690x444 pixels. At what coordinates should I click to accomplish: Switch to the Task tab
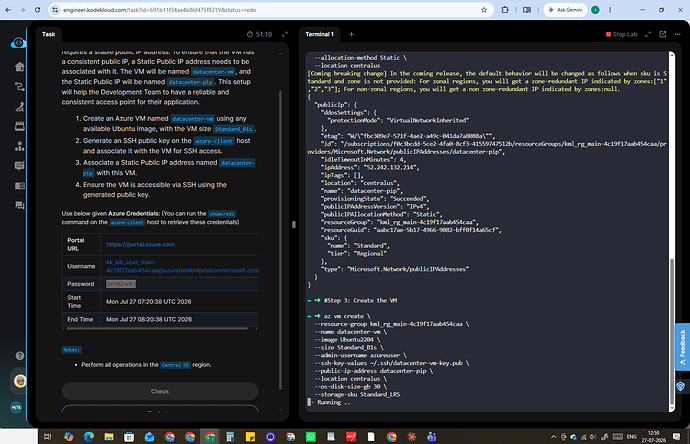coord(48,34)
